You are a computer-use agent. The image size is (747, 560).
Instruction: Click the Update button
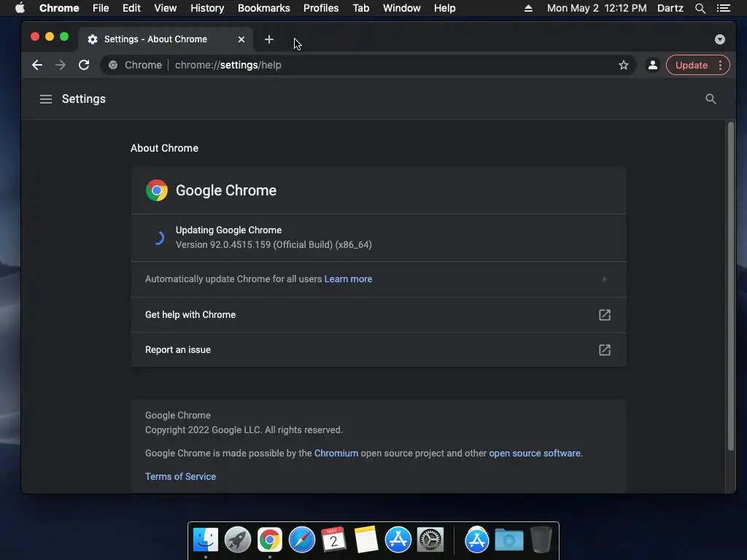pyautogui.click(x=692, y=65)
